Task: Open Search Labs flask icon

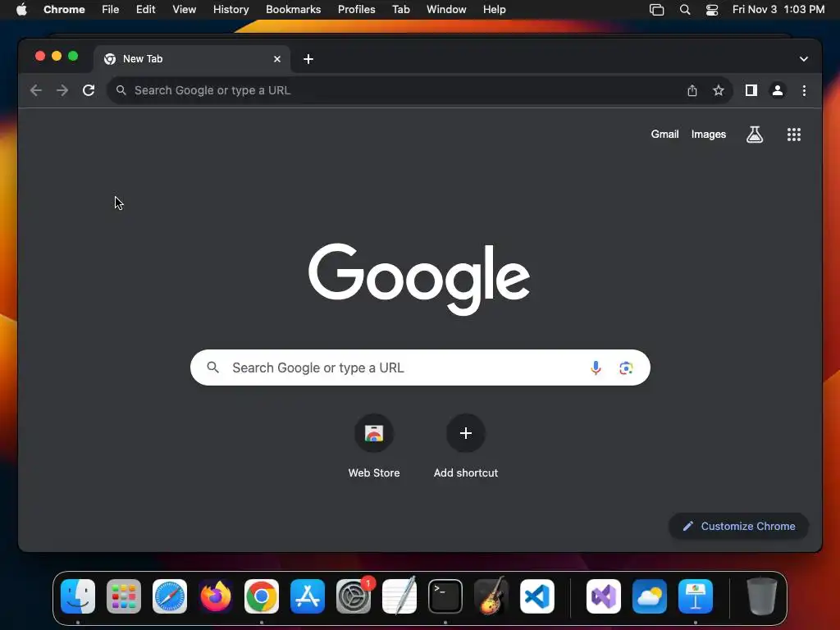Action: pyautogui.click(x=755, y=135)
